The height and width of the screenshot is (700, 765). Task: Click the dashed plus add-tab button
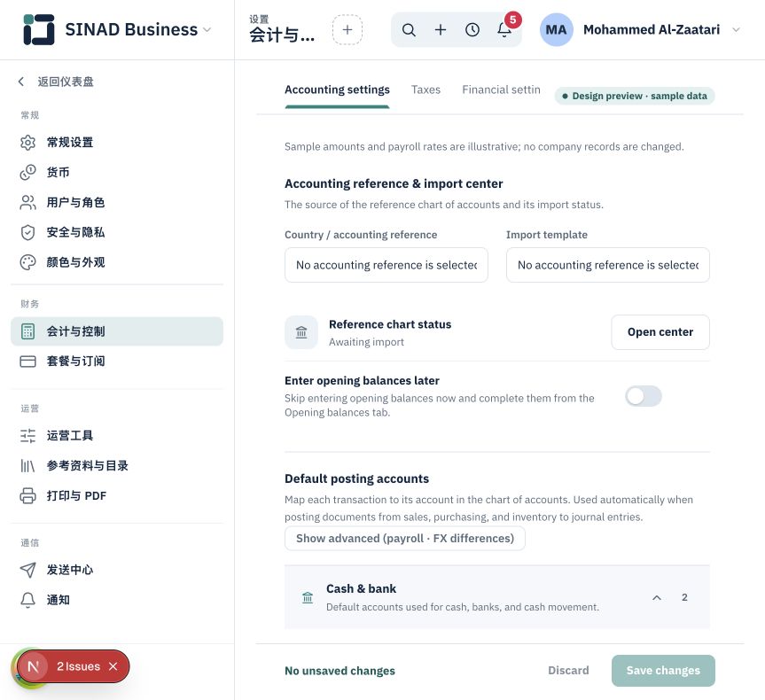click(347, 30)
